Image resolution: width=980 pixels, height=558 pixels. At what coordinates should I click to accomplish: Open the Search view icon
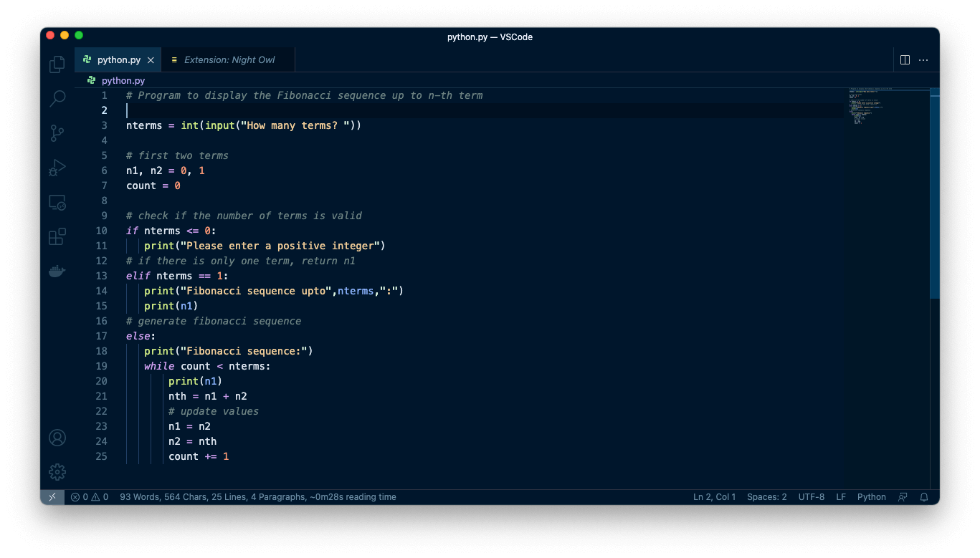[x=57, y=99]
